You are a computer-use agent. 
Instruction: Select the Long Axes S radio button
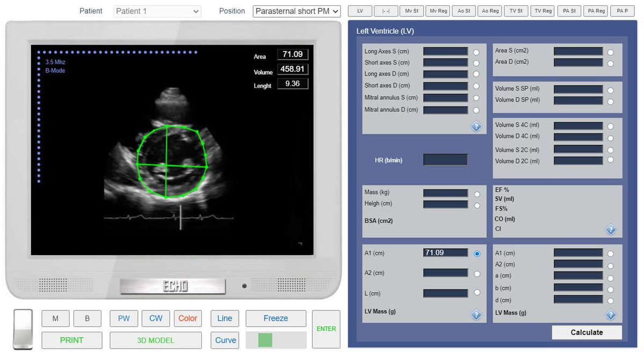[x=476, y=52]
